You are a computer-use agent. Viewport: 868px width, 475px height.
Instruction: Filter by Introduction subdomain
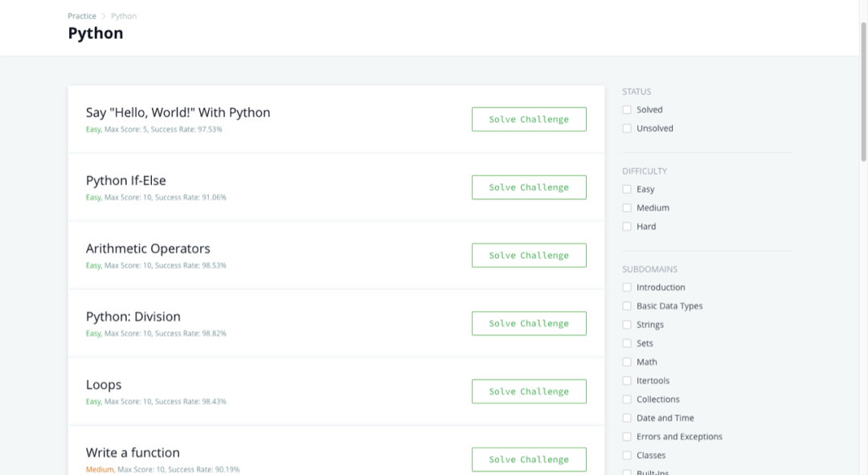pos(627,288)
